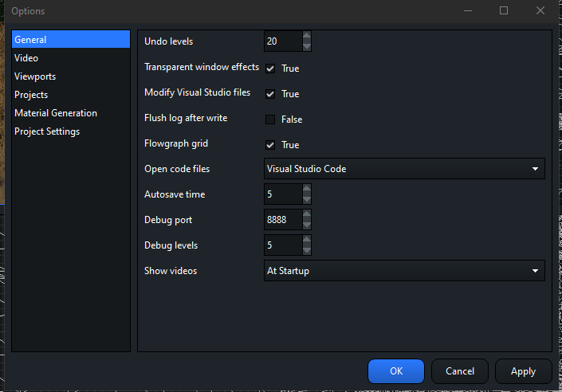562x392 pixels.
Task: Expand the Show videos dropdown
Action: (404, 271)
